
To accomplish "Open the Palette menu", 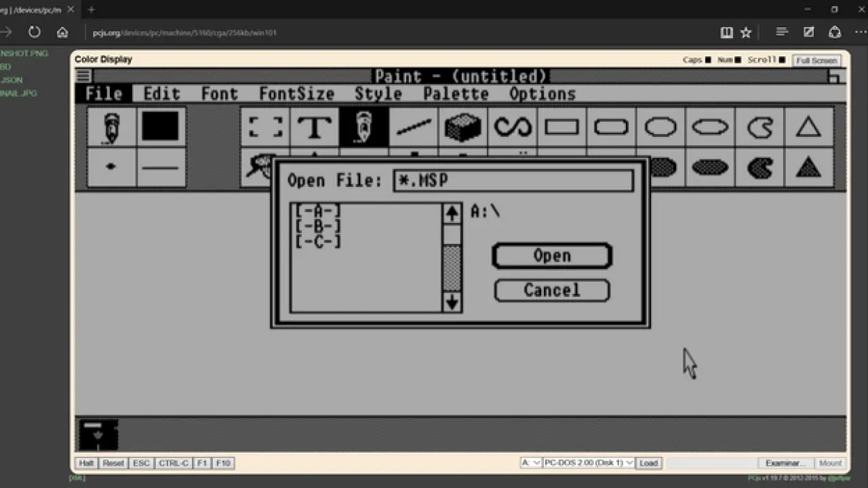I will (x=456, y=94).
